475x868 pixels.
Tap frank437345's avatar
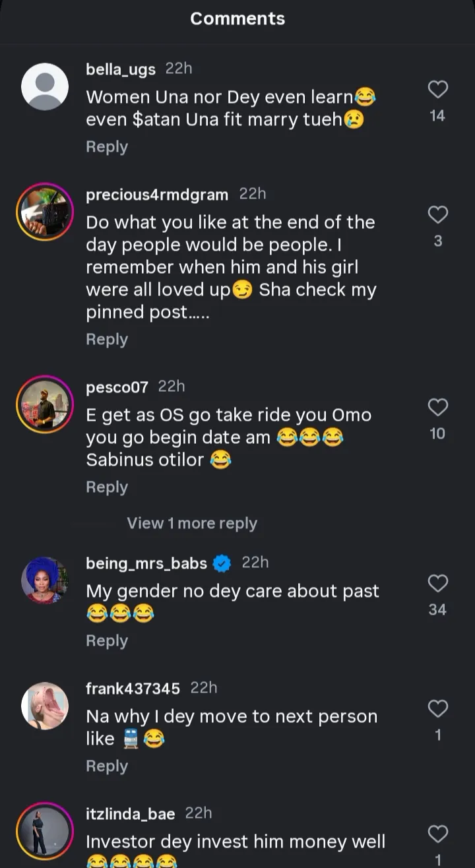click(x=45, y=706)
